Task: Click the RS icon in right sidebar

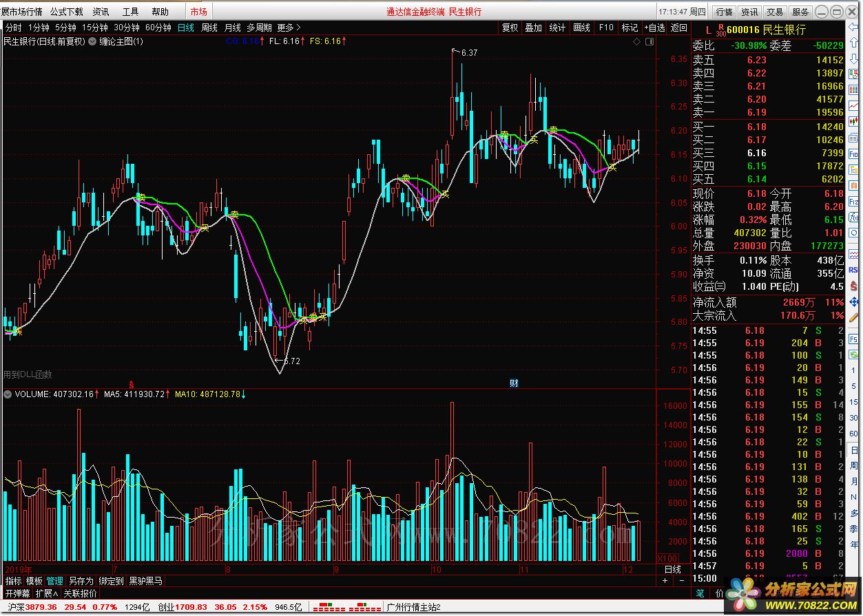Action: click(x=853, y=269)
